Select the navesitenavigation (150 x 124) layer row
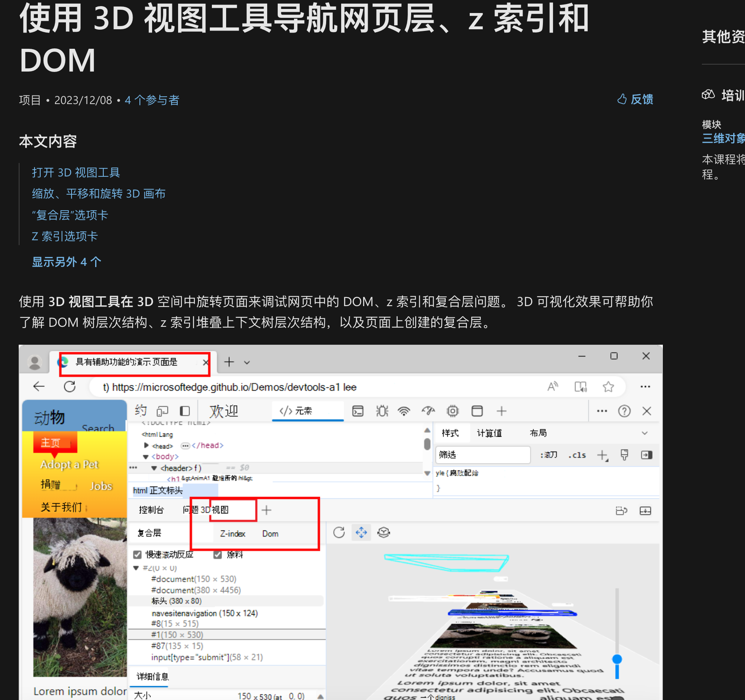This screenshot has width=745, height=700. pos(226,613)
